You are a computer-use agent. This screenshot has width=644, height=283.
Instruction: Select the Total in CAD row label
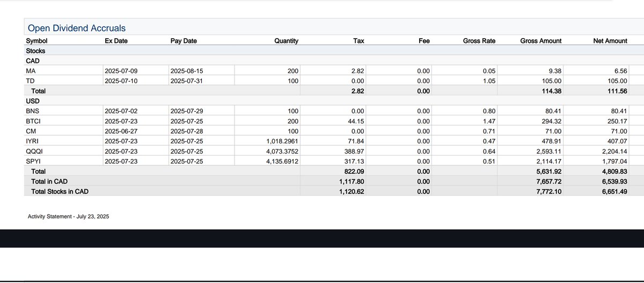pos(49,182)
